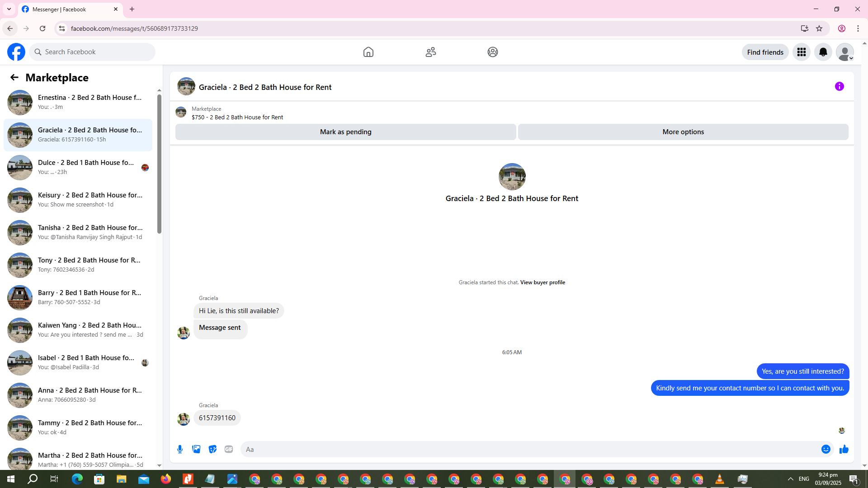Attach a photo file to the message
Screen dimensions: 868x488
[x=196, y=449]
